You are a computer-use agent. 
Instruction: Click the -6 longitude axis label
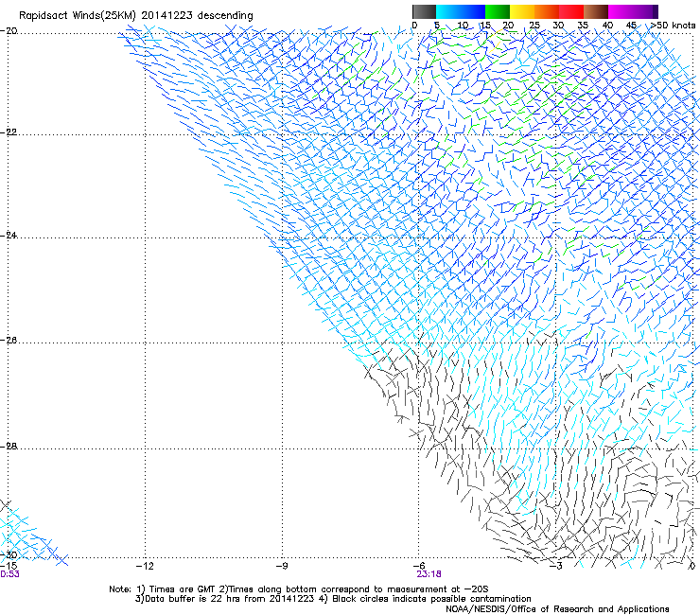418,566
